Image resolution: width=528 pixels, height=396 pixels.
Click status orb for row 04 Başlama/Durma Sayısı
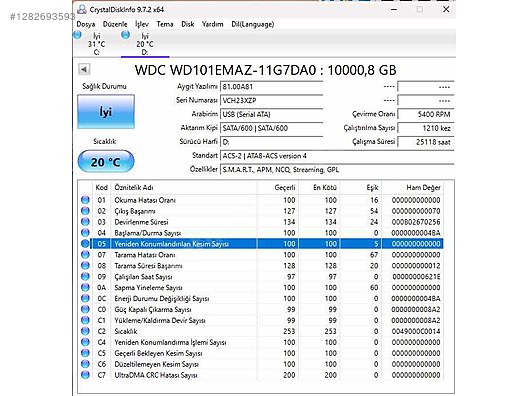click(x=86, y=233)
